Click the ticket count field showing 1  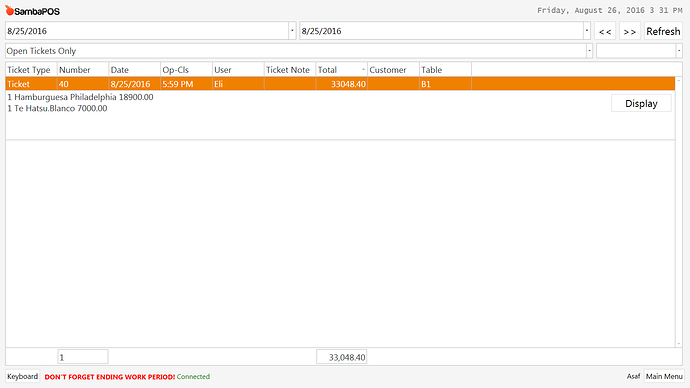83,357
